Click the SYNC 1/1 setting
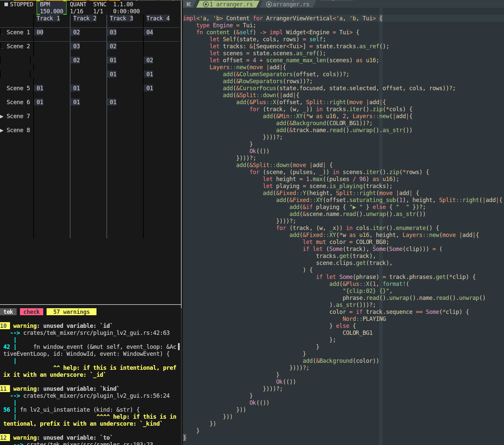This screenshot has height=445, width=504. point(100,8)
